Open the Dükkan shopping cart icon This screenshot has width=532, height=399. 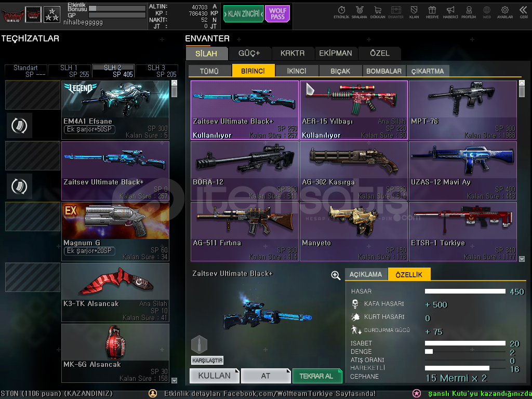click(x=378, y=12)
